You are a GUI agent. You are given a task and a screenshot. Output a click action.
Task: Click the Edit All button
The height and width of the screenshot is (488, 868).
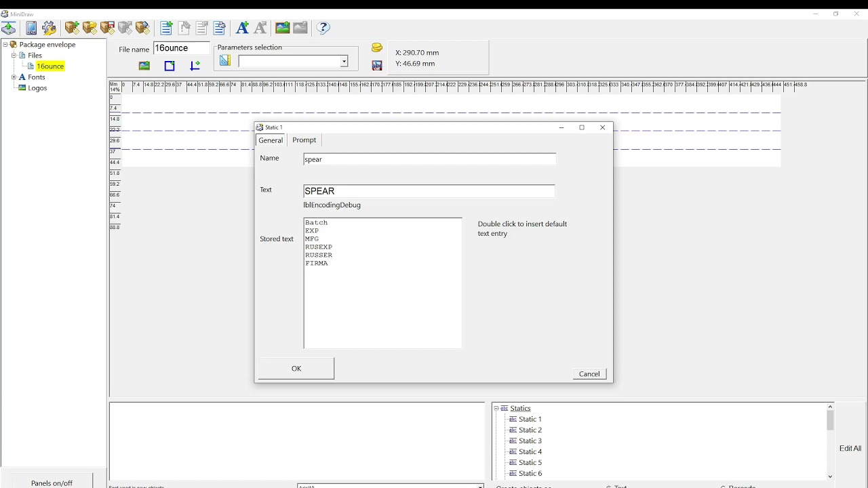coord(850,448)
